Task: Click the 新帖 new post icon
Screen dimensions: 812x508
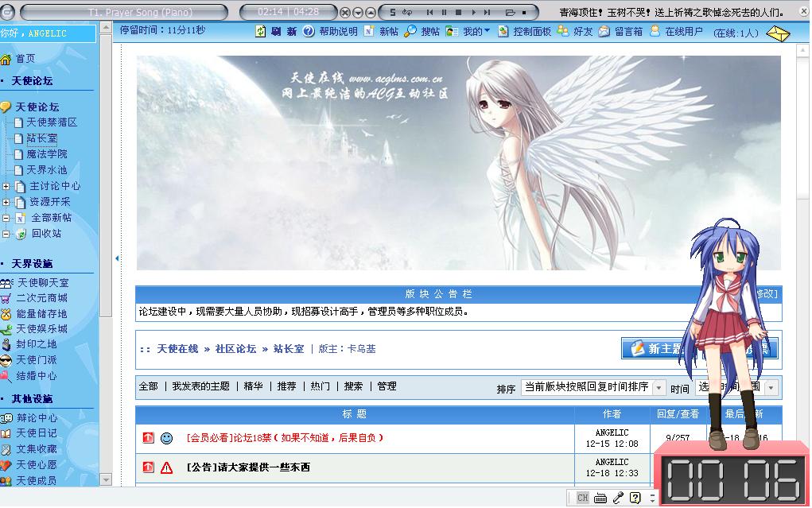Action: point(369,32)
